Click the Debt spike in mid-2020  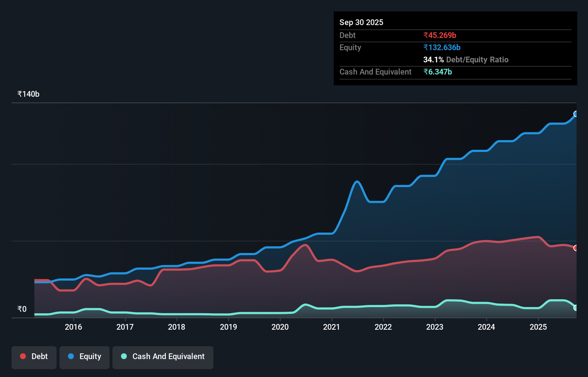(305, 245)
